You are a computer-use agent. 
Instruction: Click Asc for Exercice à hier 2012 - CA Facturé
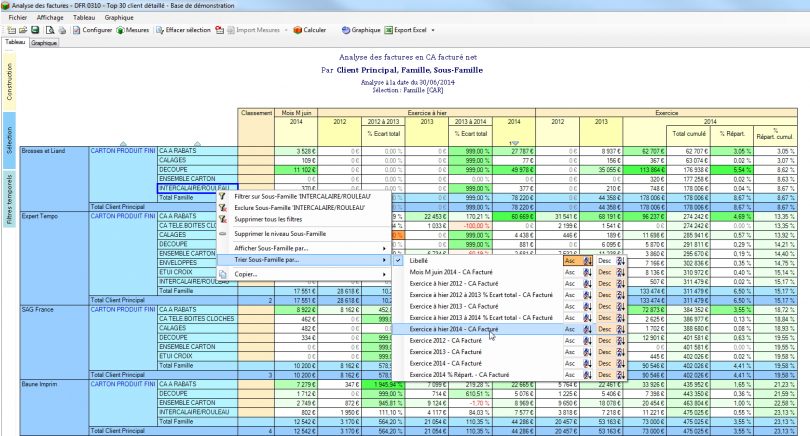578,284
